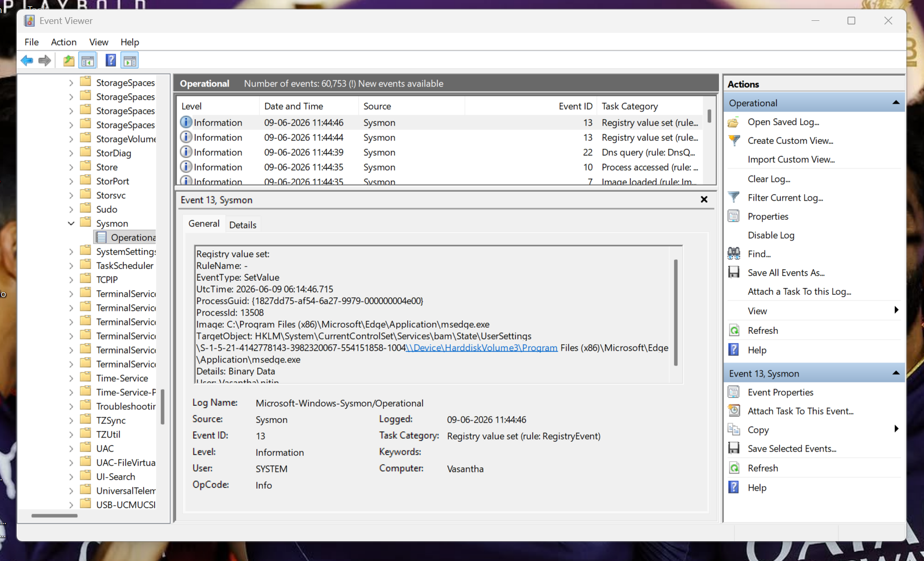This screenshot has height=561, width=924.
Task: Select the TZSync tree item
Action: coord(111,420)
